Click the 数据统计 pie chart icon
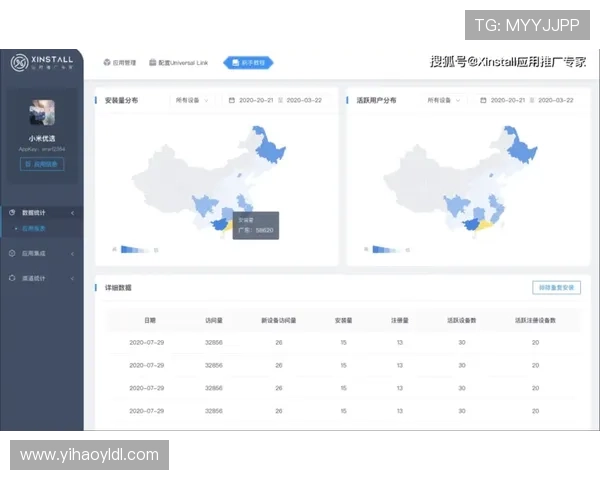Image resolution: width=600 pixels, height=480 pixels. point(12,212)
